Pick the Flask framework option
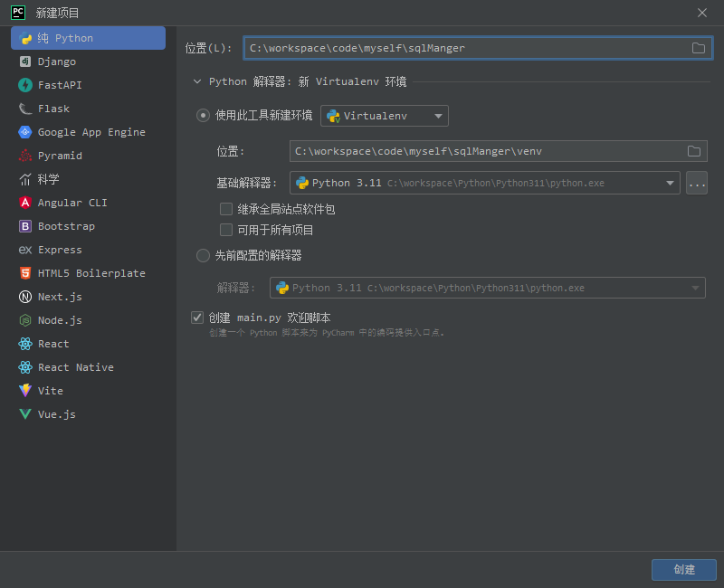 pos(54,109)
